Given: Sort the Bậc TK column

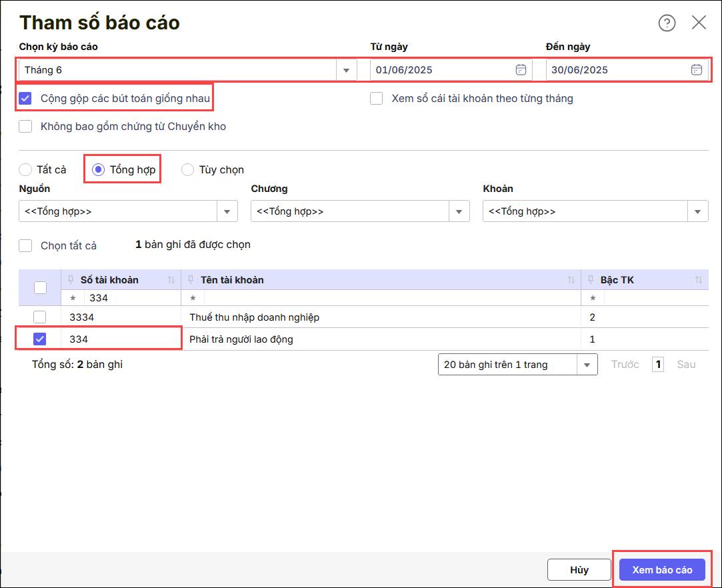Looking at the screenshot, I should 698,280.
